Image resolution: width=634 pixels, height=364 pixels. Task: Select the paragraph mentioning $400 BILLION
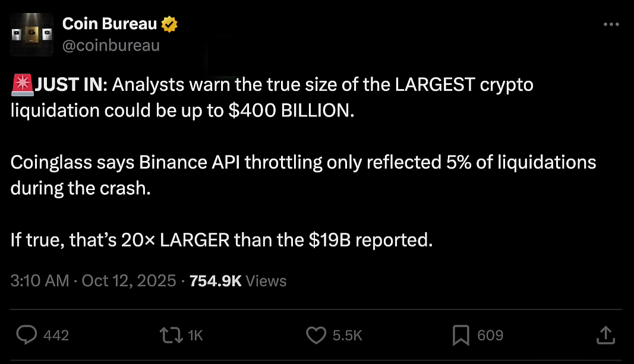click(267, 97)
